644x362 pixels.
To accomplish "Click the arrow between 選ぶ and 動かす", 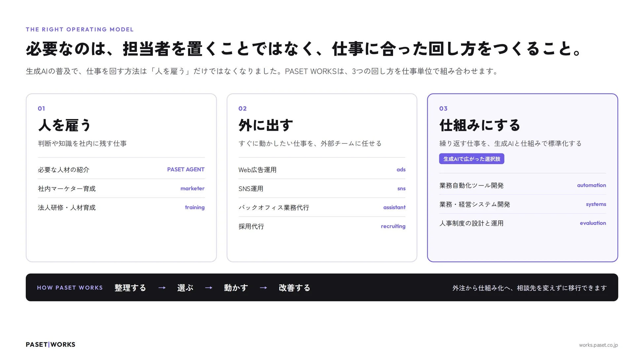I will point(208,288).
